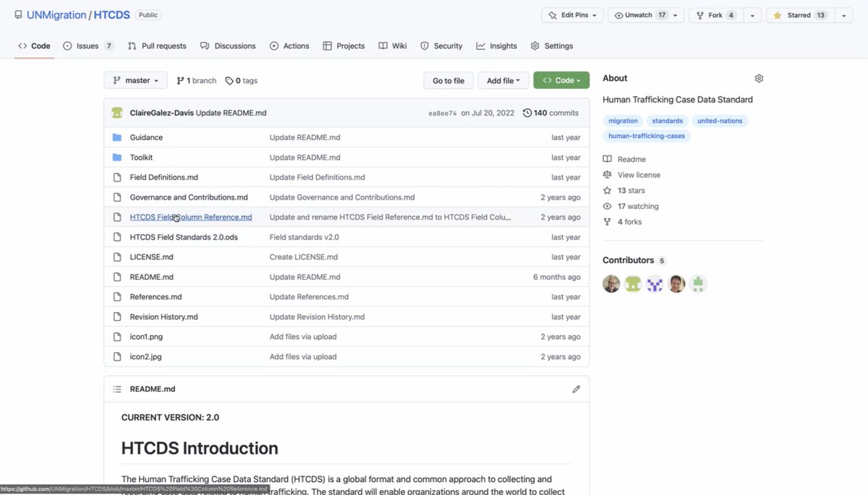Open the HTCDS repository name link
868x495 pixels.
[x=113, y=15]
